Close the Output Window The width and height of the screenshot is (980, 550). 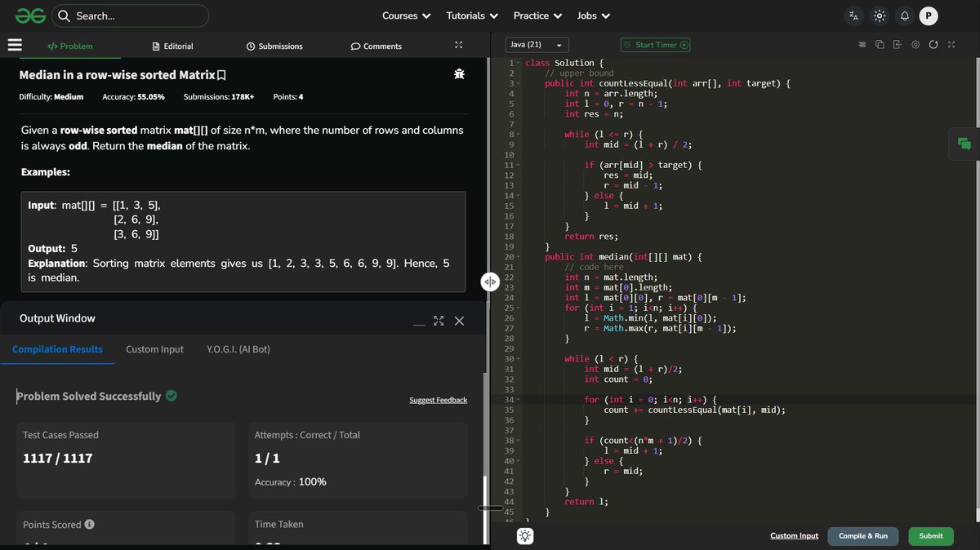[x=459, y=321]
